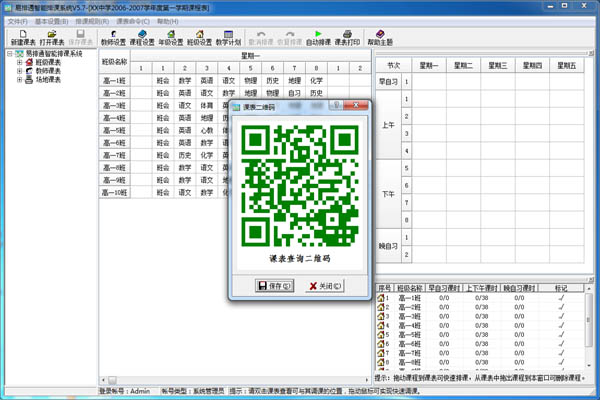The height and width of the screenshot is (400, 600).
Task: Click the house icon for row 3 高一3班
Action: point(381,316)
